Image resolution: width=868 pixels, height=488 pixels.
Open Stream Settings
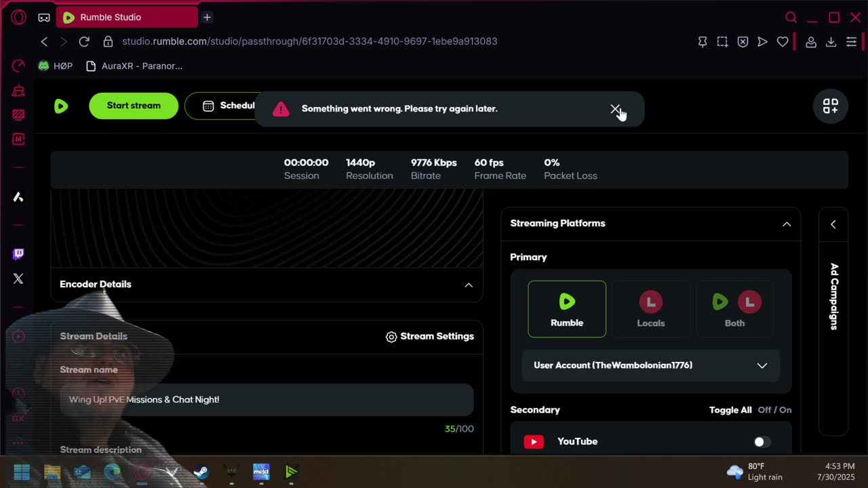click(430, 336)
